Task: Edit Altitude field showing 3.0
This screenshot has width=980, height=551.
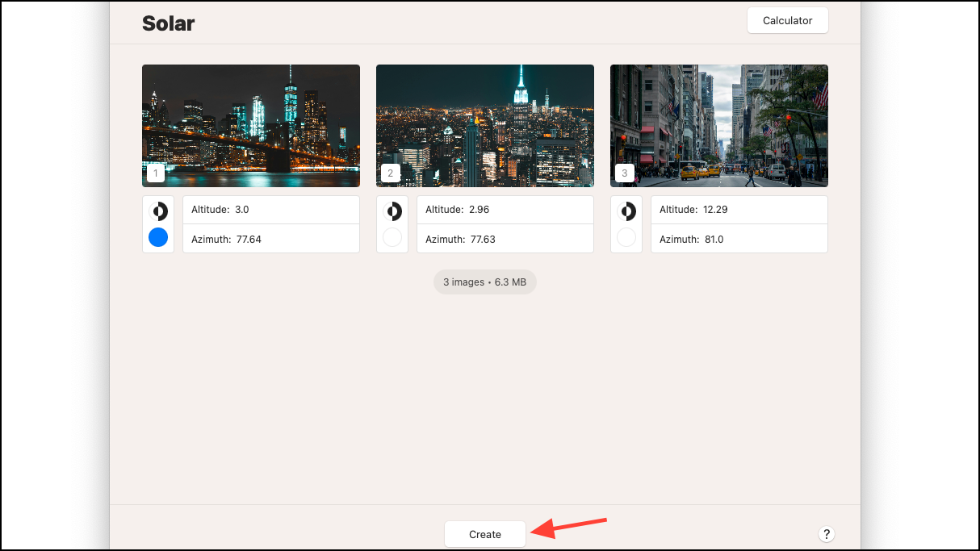Action: pos(271,210)
